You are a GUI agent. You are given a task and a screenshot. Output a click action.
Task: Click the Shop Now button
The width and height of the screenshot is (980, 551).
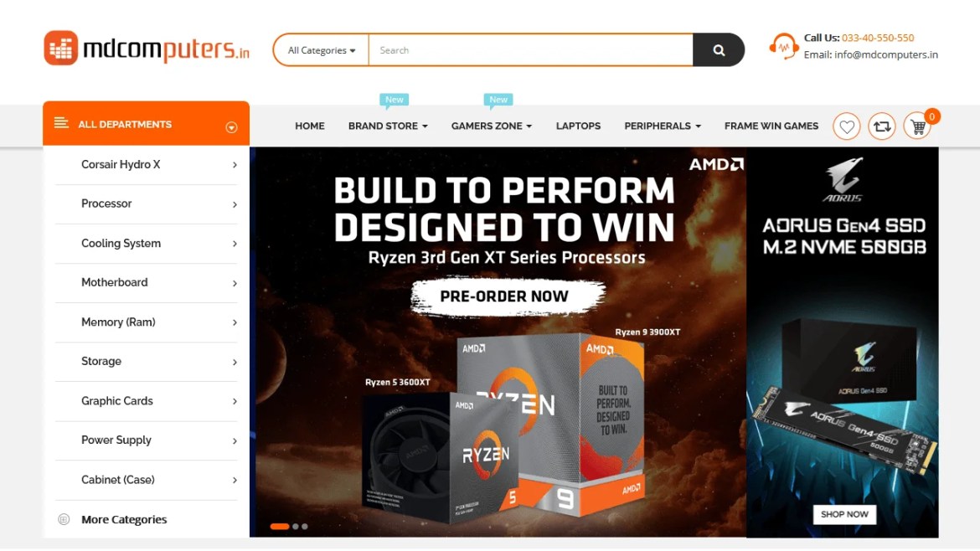844,514
